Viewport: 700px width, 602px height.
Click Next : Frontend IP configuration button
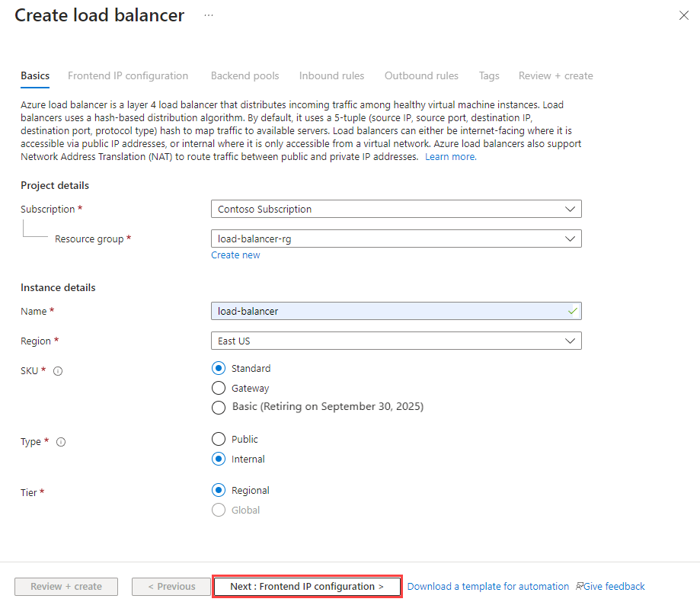(x=307, y=586)
